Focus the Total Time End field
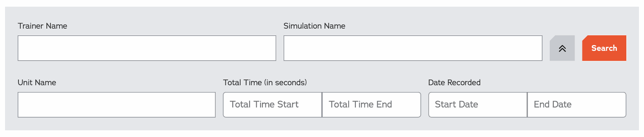Viewport: 644px width, 137px height. tap(371, 105)
